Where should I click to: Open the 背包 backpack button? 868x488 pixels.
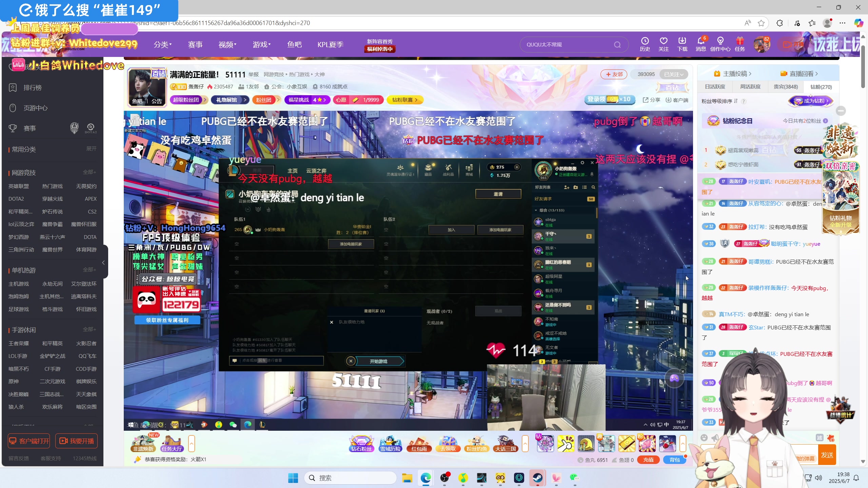674,460
